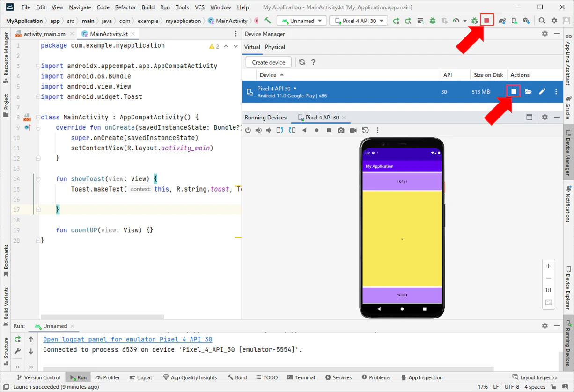The image size is (574, 392).
Task: Open the Tools menu
Action: point(182,7)
